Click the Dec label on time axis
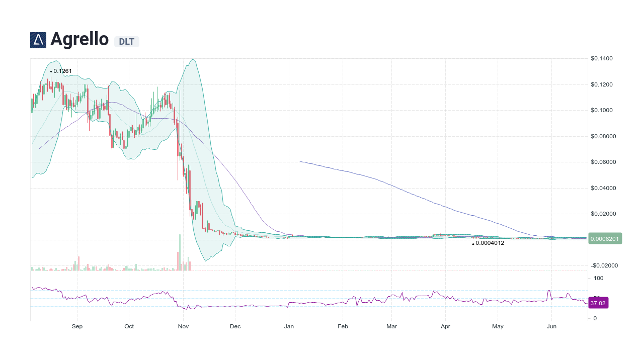The width and height of the screenshot is (644, 362). tap(235, 326)
